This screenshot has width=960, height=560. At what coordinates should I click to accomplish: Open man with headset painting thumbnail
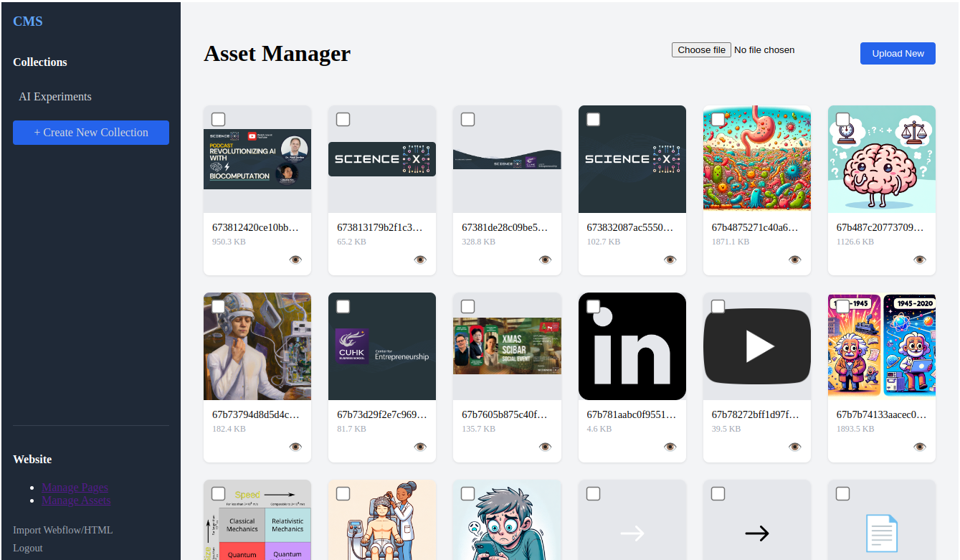[257, 346]
